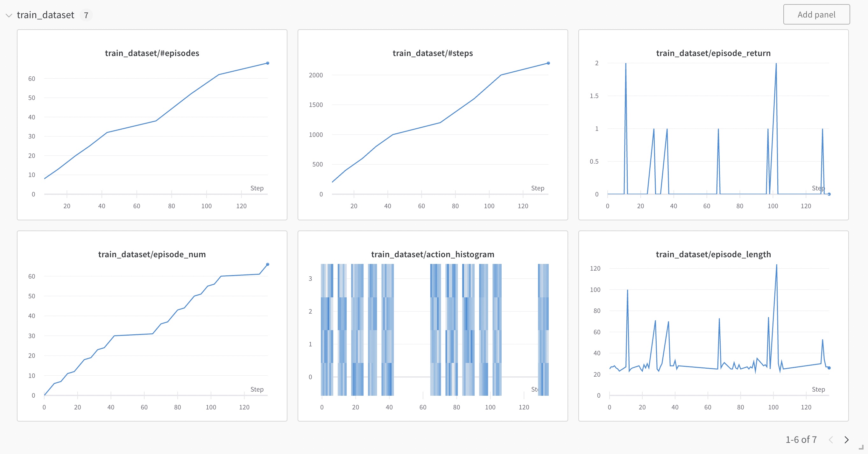Go to next page of panels
This screenshot has height=454, width=868.
pos(846,439)
